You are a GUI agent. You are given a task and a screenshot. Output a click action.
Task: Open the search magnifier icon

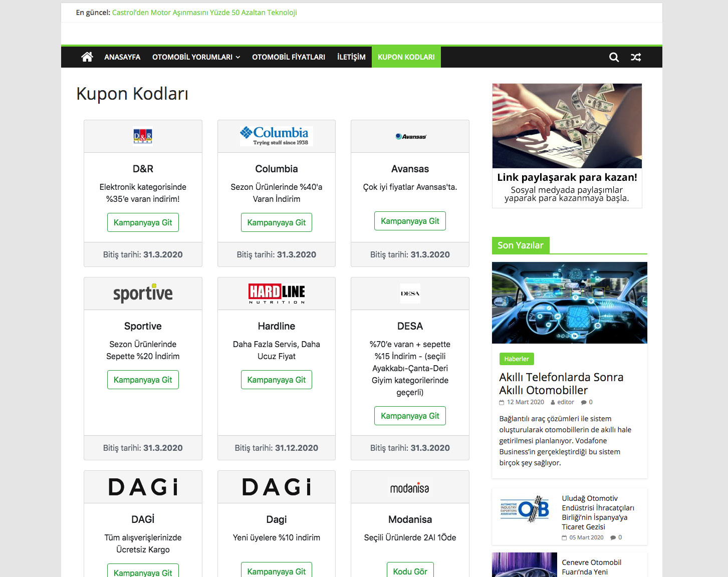pyautogui.click(x=614, y=57)
